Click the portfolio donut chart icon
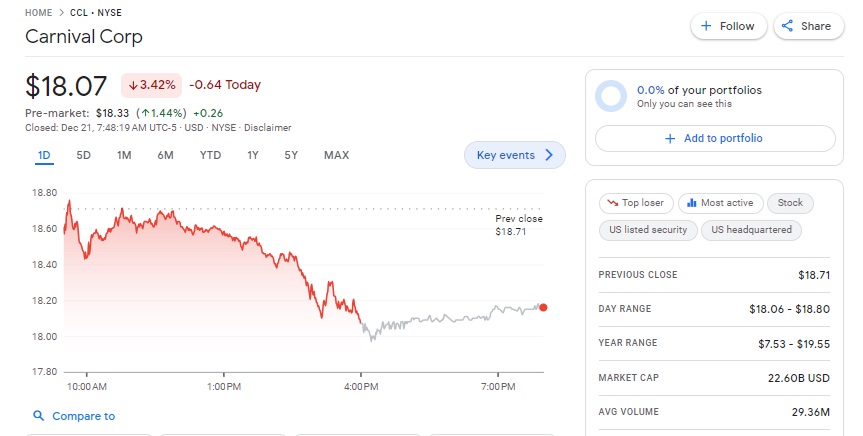 [x=610, y=96]
